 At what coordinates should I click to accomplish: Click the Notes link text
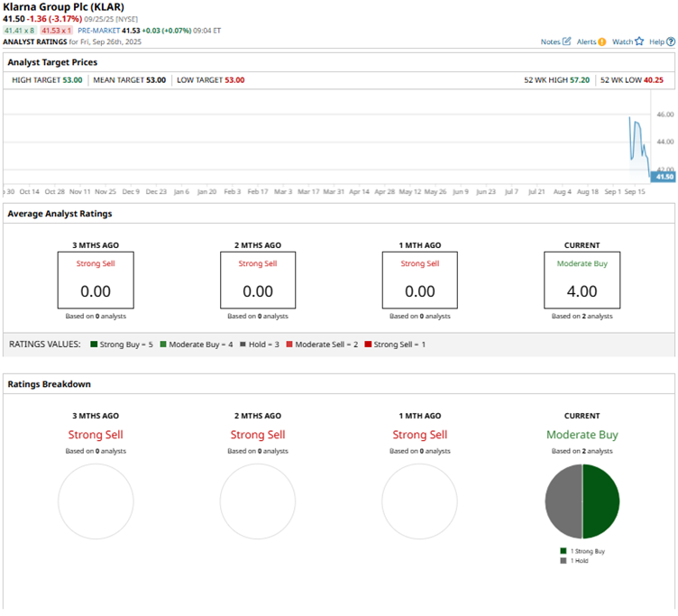(x=550, y=41)
